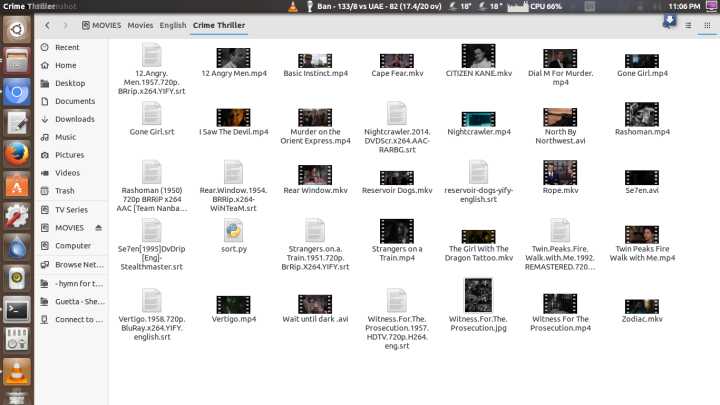This screenshot has width=720, height=405.
Task: Open VLC media player from launcher
Action: click(17, 371)
